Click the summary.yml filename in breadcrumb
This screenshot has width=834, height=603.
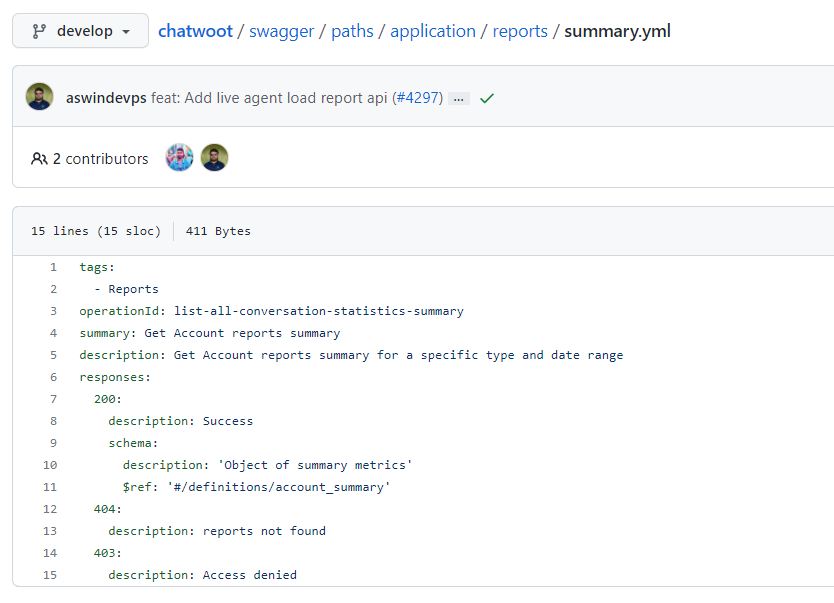(x=617, y=31)
